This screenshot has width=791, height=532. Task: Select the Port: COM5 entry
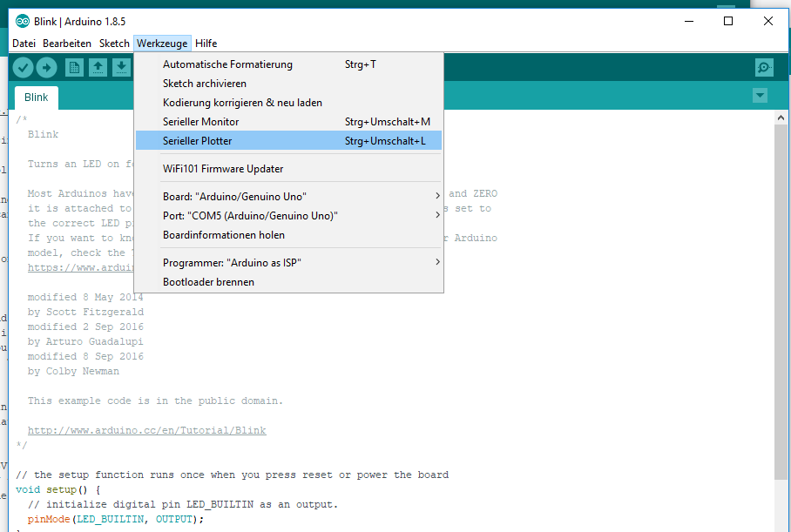[x=288, y=216]
